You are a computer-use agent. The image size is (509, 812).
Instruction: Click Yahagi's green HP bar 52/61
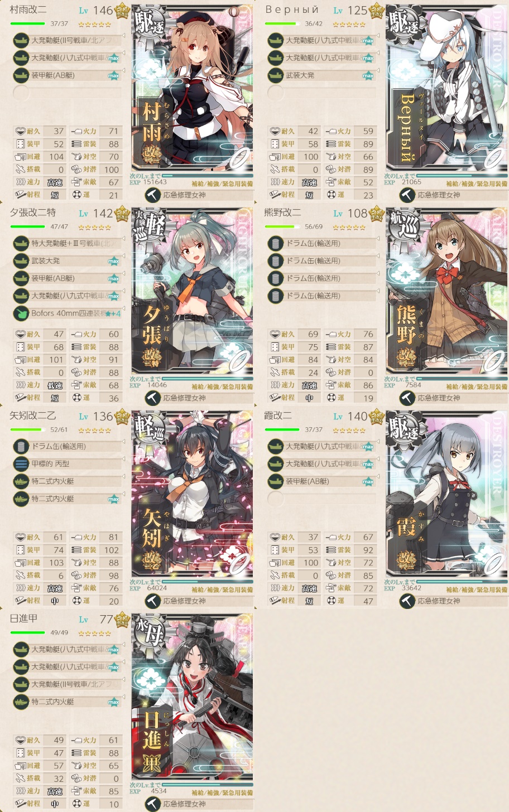click(28, 430)
